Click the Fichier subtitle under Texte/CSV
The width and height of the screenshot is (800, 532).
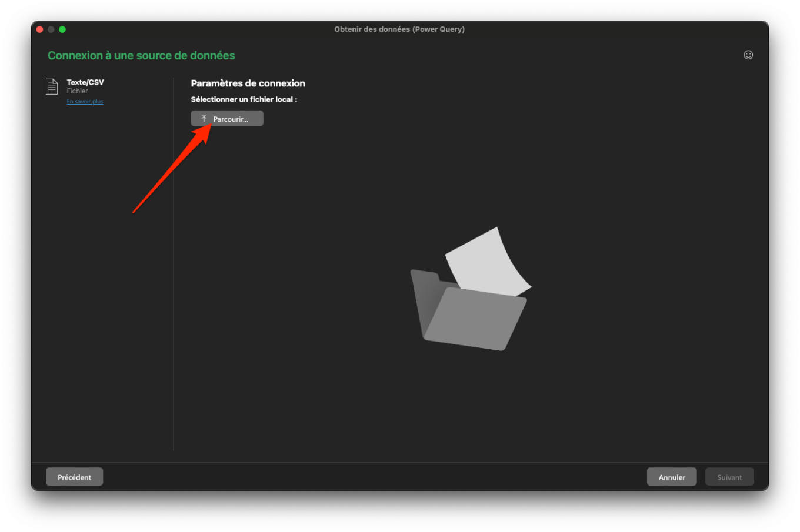pos(77,91)
